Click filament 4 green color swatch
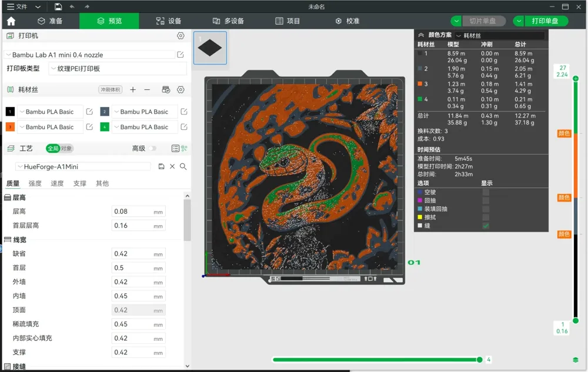 (105, 127)
